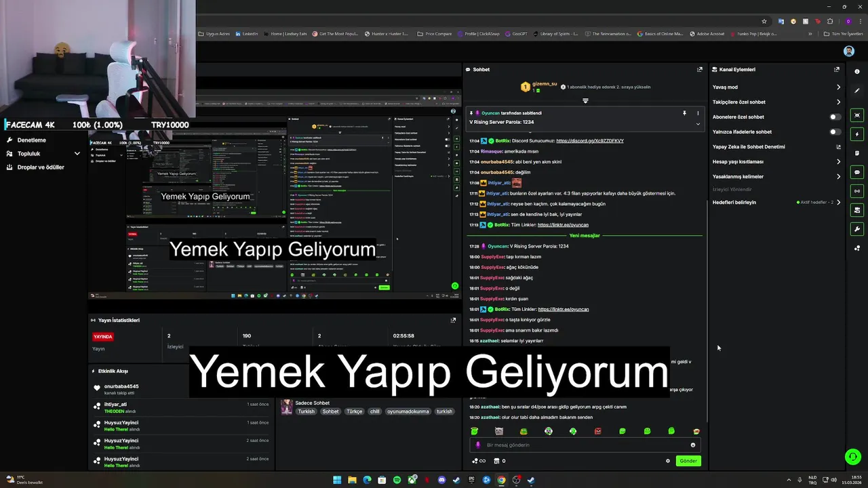Image resolution: width=868 pixels, height=488 pixels.
Task: Click in the Bir mesaj gönderin input
Action: (x=585, y=445)
